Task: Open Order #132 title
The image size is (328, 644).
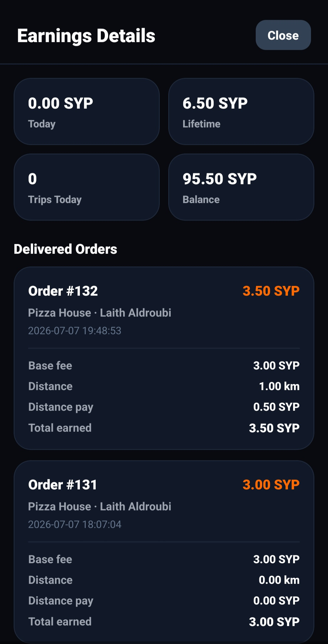Action: pos(63,291)
